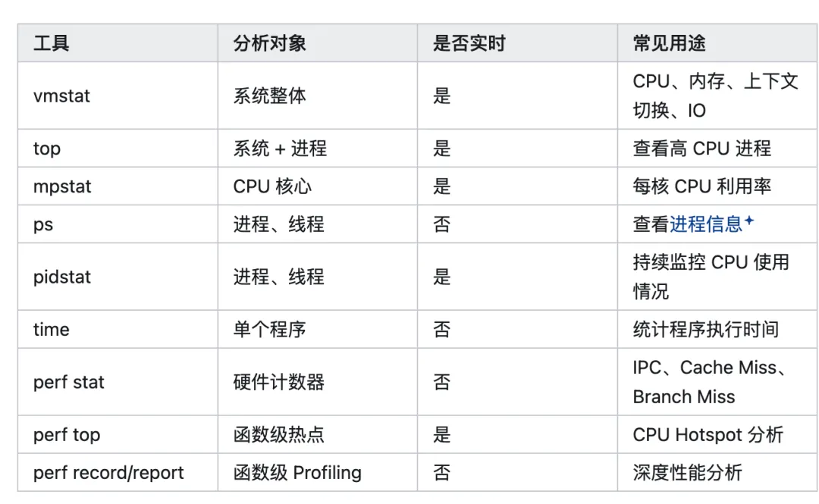Viewport: 819px width, 504px height.
Task: Click the 是否实时 header cell
Action: (518, 43)
